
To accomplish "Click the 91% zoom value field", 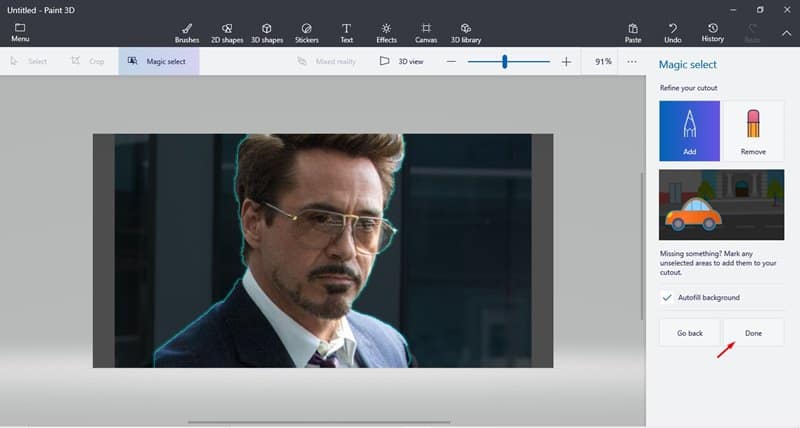I will [x=603, y=61].
